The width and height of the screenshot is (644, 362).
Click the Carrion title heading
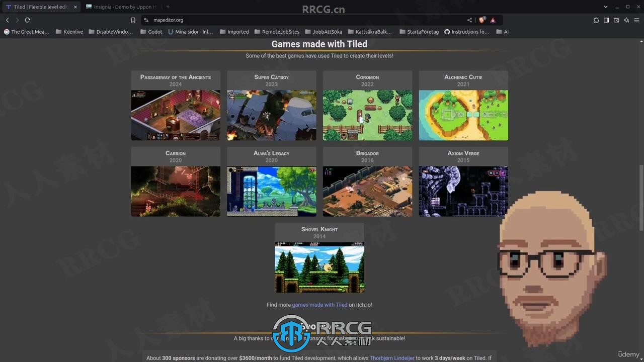point(176,153)
